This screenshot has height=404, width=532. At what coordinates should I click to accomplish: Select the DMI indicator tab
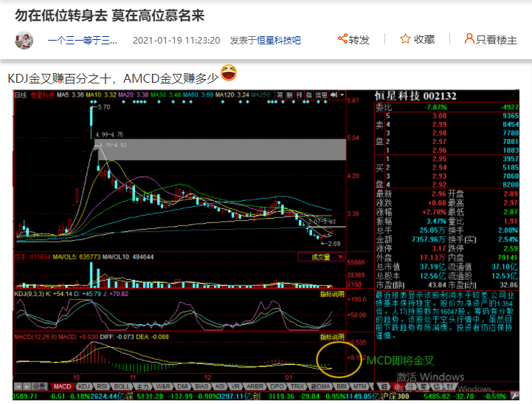(182, 386)
